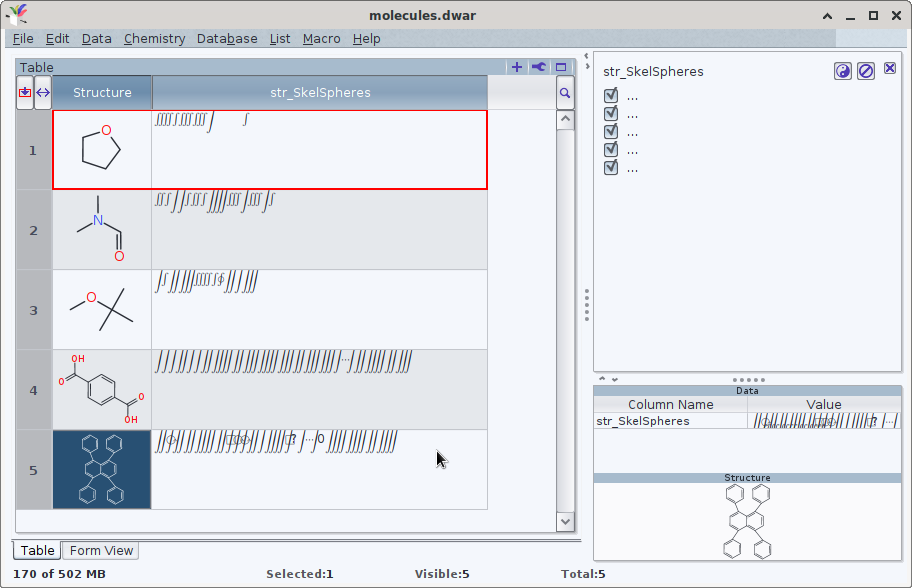
Task: Click the red download arrow row-header icon
Action: point(25,93)
